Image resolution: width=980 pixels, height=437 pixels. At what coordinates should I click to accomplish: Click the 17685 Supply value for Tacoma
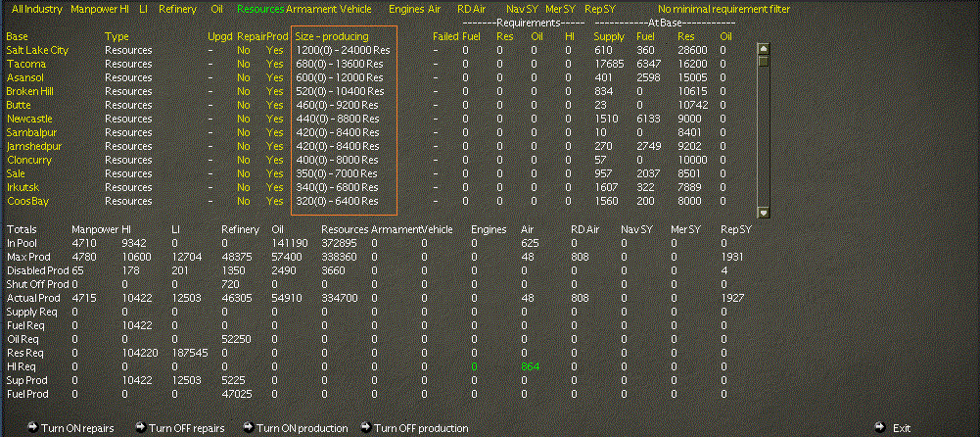point(608,64)
